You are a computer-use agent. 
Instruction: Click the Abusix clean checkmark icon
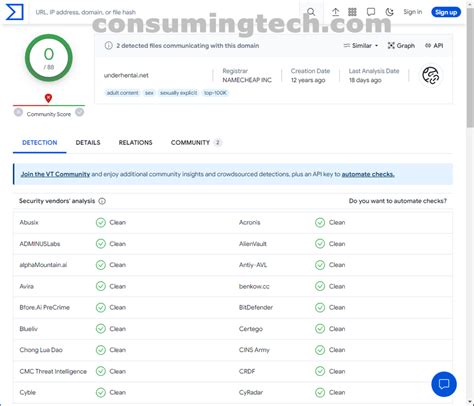pos(101,222)
